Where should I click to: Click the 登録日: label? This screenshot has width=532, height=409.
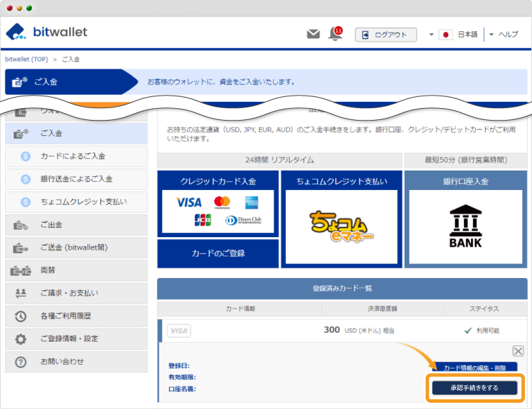[x=179, y=365]
